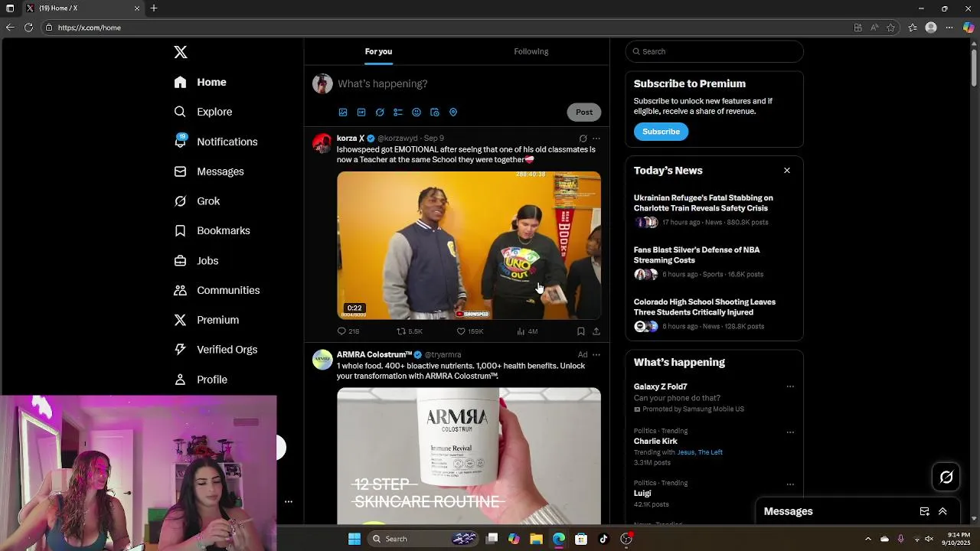Bookmark the korza X post
The height and width of the screenshot is (551, 980).
[580, 331]
